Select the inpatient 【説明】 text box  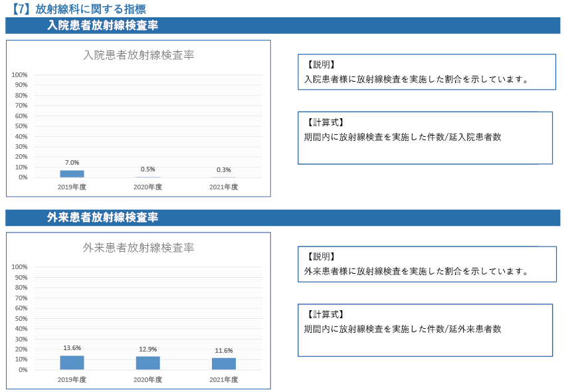tap(426, 72)
